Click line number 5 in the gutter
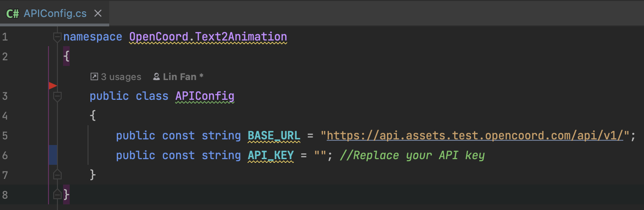The height and width of the screenshot is (210, 644). click(x=5, y=136)
